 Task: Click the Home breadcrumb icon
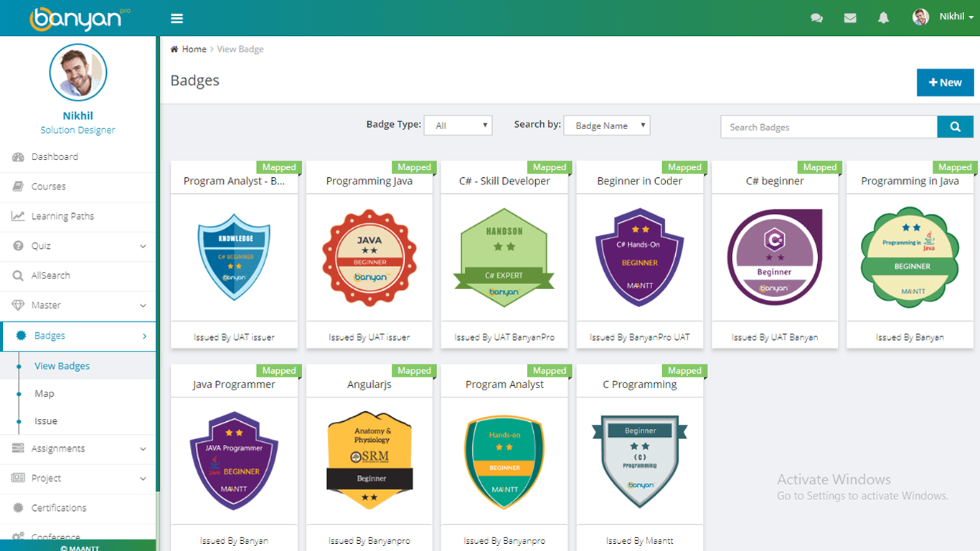click(x=174, y=49)
